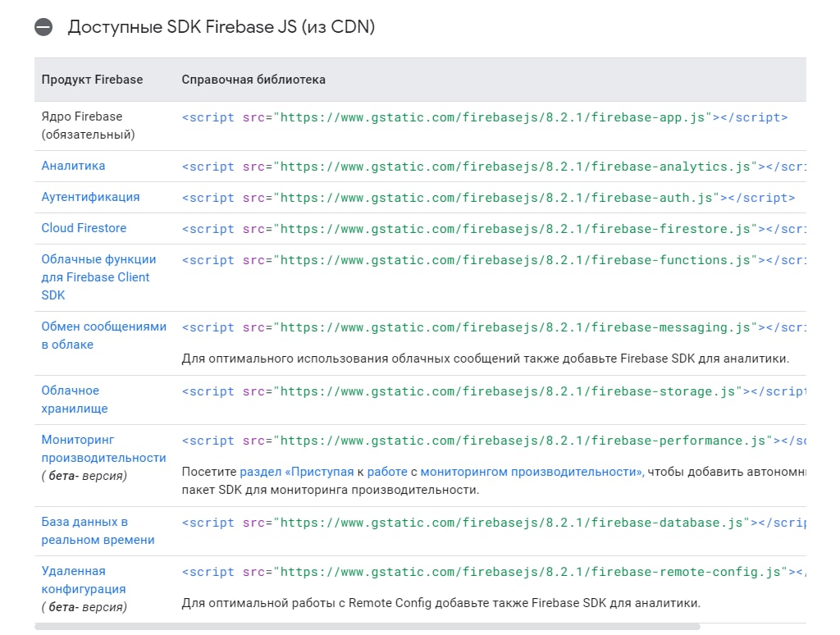
Task: Open the Мониторинг производительности link
Action: click(x=104, y=449)
